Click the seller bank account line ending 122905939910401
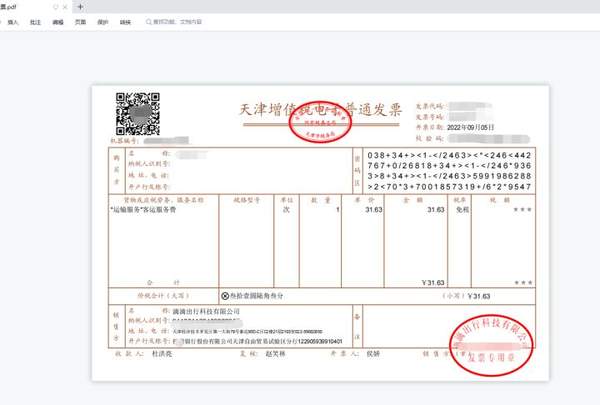This screenshot has height=405, width=600. 258,341
